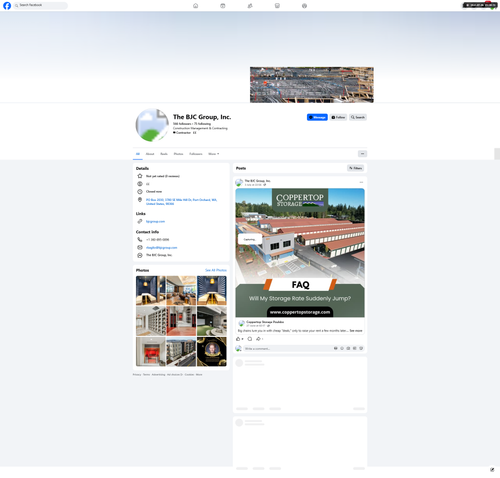Viewport: 500px width, 478px height.
Task: Open the Coppertop Storage FAQ post image
Action: click(x=300, y=253)
